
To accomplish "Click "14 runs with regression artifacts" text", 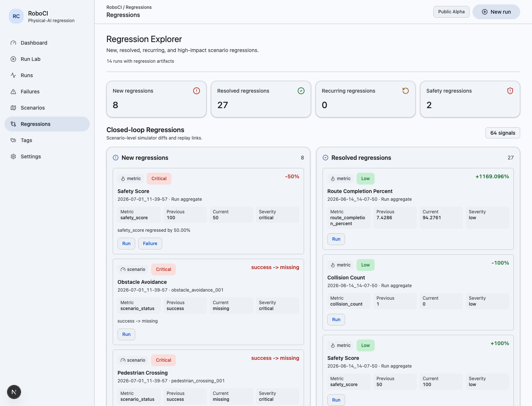I will pos(140,61).
